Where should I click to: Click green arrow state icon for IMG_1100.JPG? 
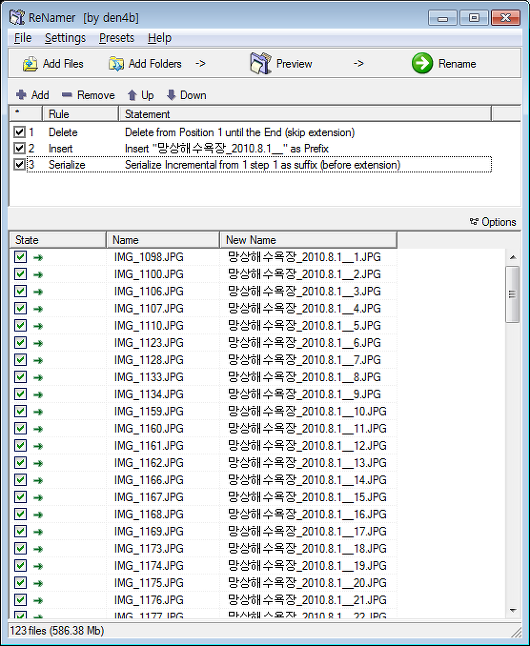tap(38, 275)
